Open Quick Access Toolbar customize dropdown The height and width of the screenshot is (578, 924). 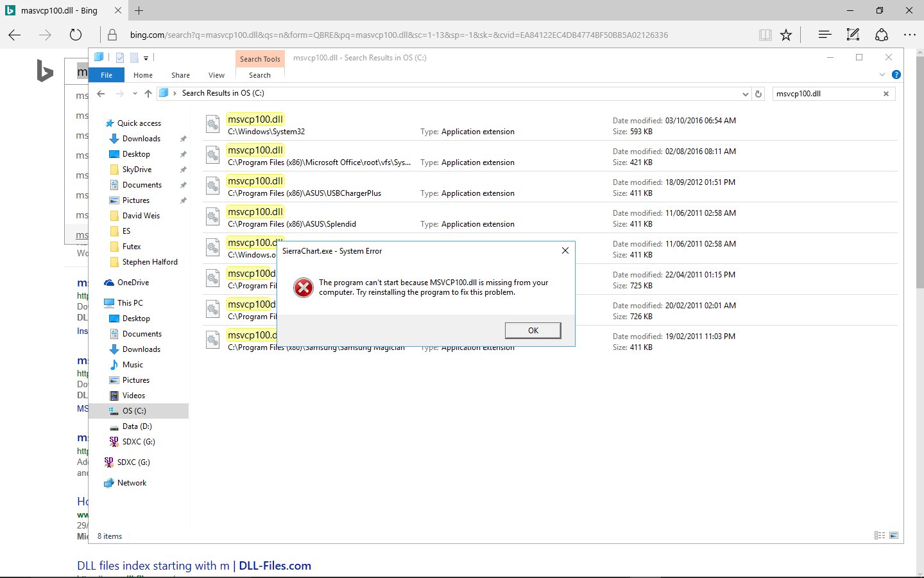point(146,58)
